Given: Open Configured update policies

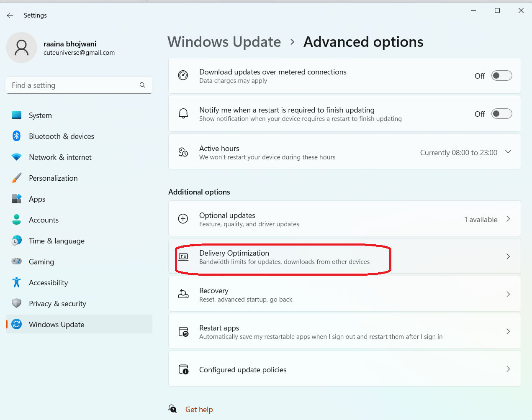Looking at the screenshot, I should click(x=243, y=370).
